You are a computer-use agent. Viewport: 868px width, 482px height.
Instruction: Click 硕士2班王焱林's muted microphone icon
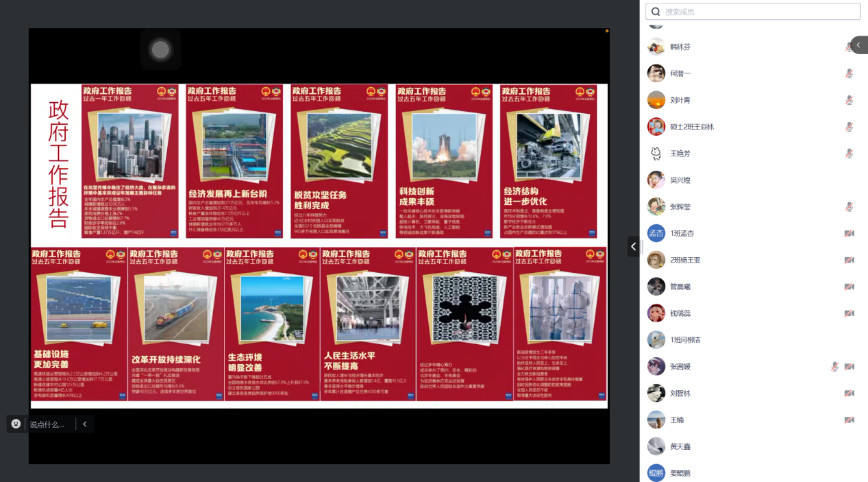pos(849,127)
